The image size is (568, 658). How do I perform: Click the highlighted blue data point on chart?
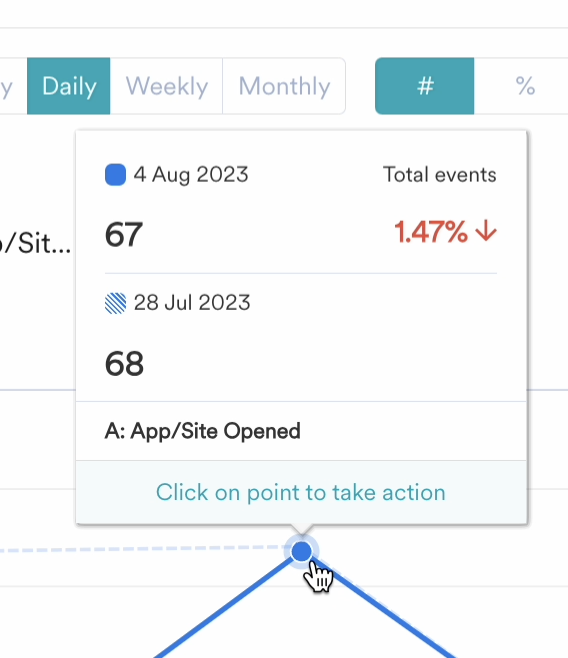(x=301, y=551)
